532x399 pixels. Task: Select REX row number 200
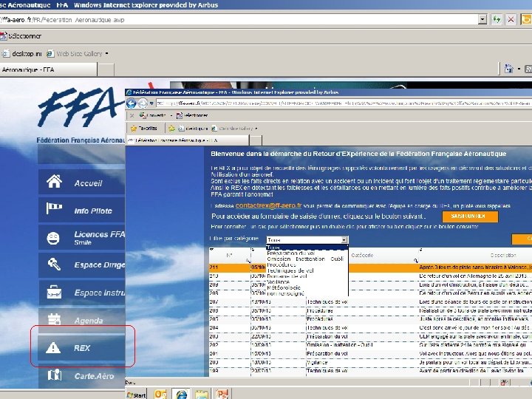pos(370,362)
